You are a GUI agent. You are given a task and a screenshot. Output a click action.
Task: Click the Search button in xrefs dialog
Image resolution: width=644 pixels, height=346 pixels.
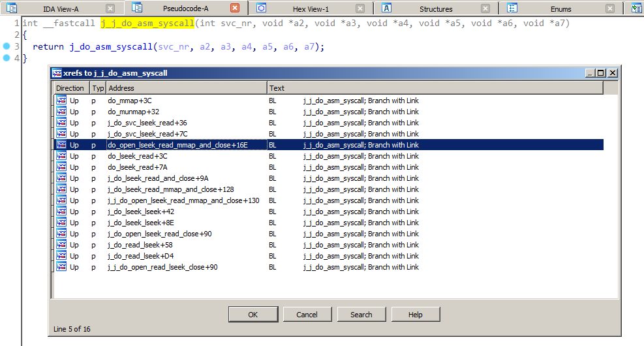click(361, 315)
